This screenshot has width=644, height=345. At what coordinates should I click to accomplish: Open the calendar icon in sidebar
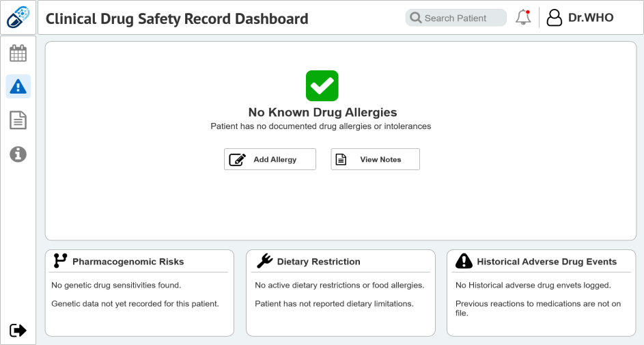coord(18,53)
